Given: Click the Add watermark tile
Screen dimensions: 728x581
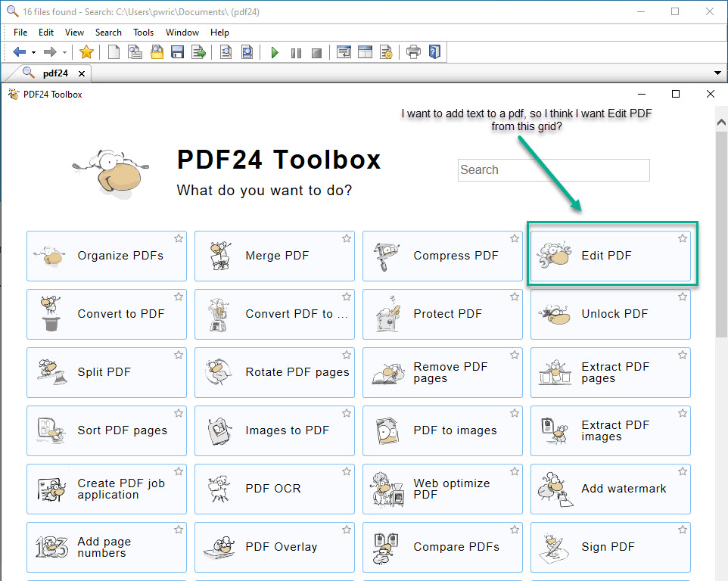Looking at the screenshot, I should click(x=611, y=489).
